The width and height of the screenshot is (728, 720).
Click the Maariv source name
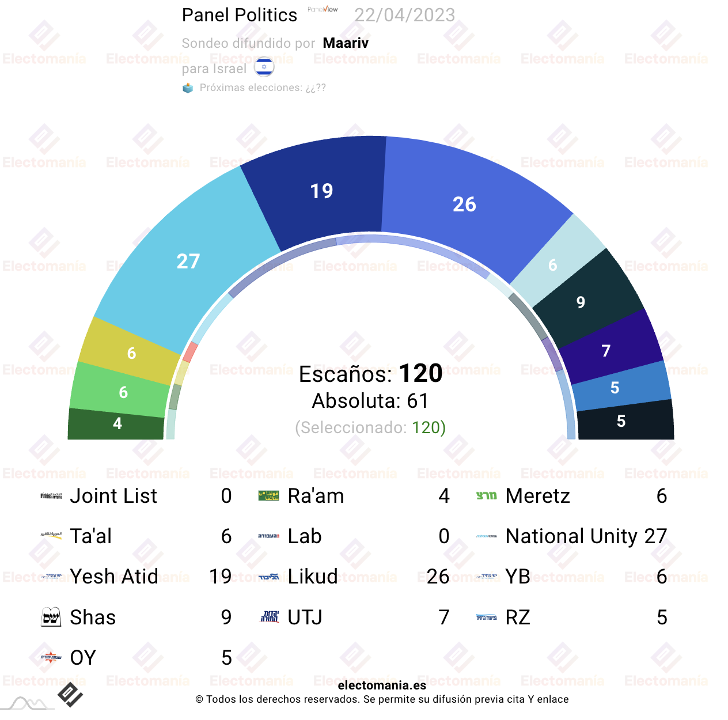pos(346,43)
